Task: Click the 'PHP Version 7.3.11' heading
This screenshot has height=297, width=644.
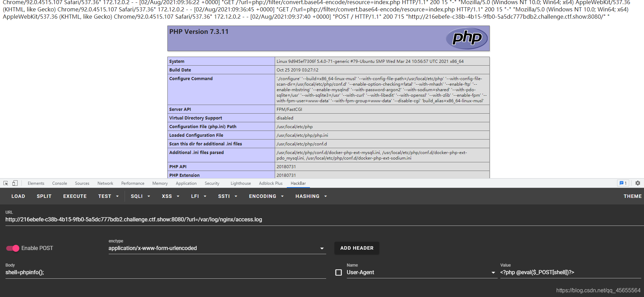Action: 199,32
